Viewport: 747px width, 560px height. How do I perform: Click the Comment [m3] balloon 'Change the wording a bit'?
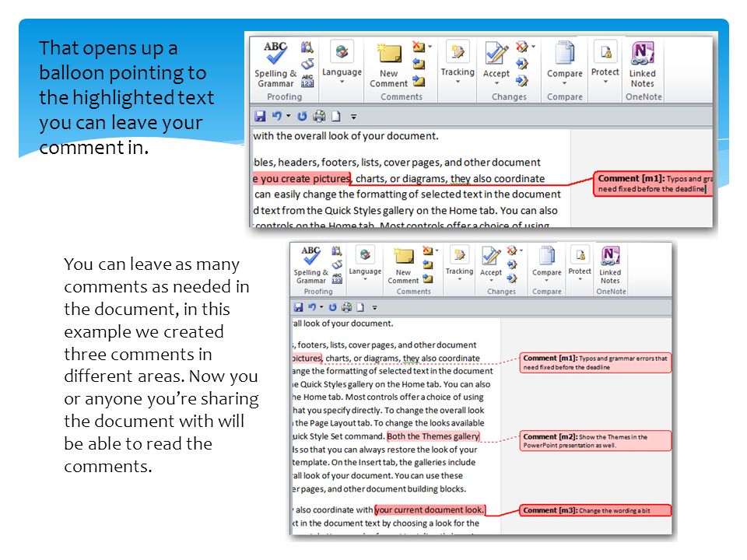click(595, 510)
